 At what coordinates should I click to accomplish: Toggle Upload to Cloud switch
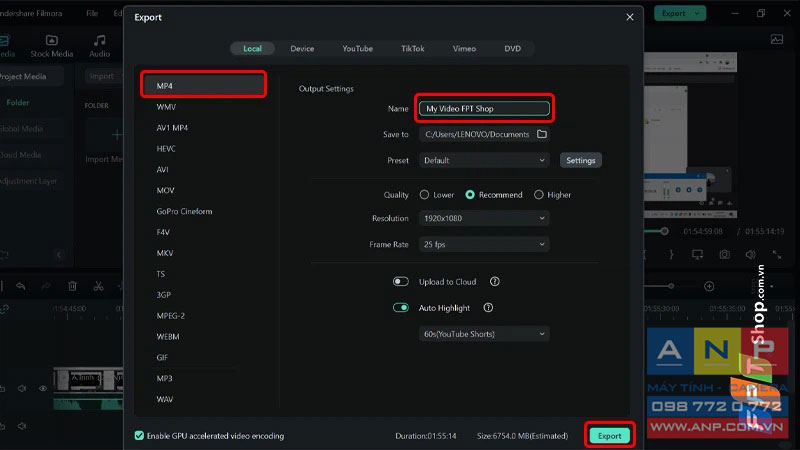(401, 282)
